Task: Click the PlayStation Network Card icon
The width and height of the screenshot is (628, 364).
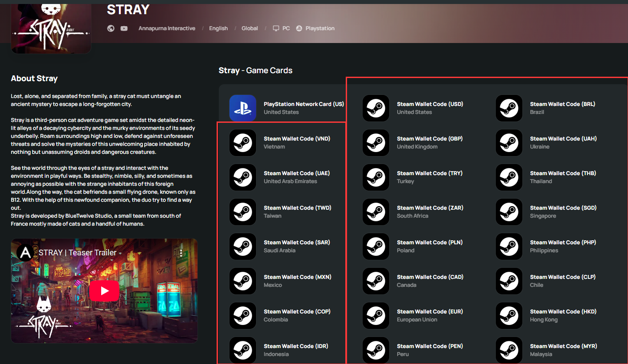Action: tap(243, 108)
